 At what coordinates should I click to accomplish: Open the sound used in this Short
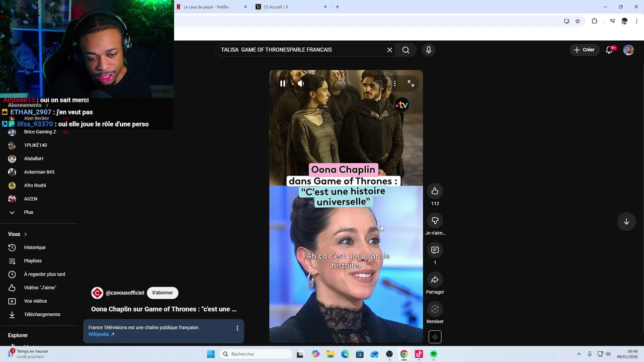tap(435, 337)
